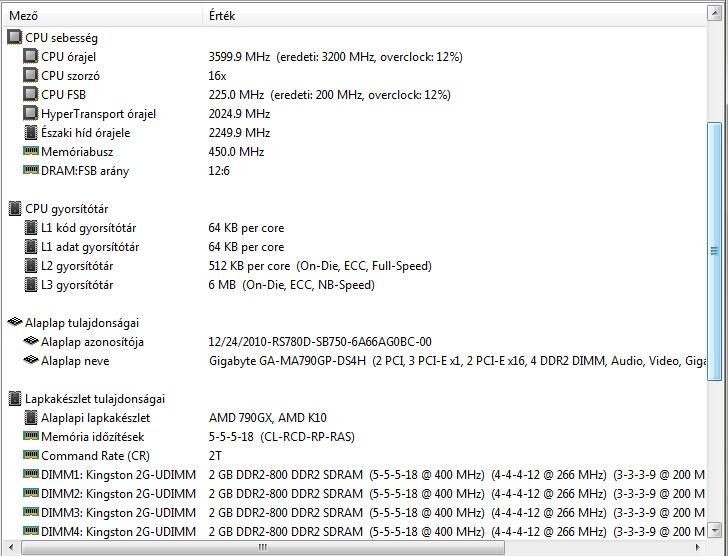Select the 12:6 ratio value
728x556 pixels.
tap(219, 171)
